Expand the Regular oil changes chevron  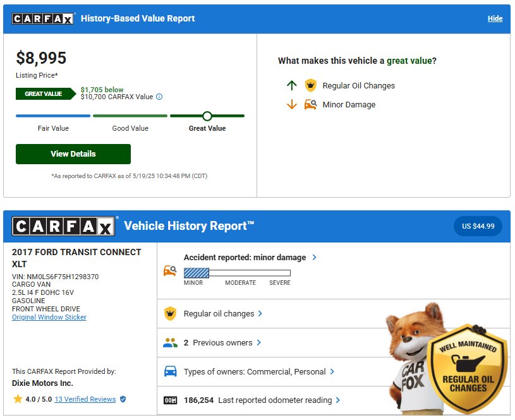[260, 314]
